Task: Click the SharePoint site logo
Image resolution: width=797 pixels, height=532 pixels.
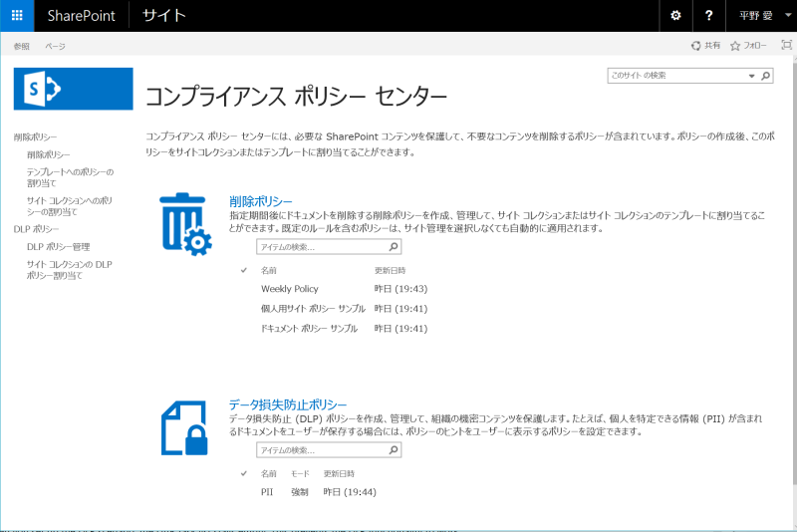Action: pyautogui.click(x=73, y=89)
